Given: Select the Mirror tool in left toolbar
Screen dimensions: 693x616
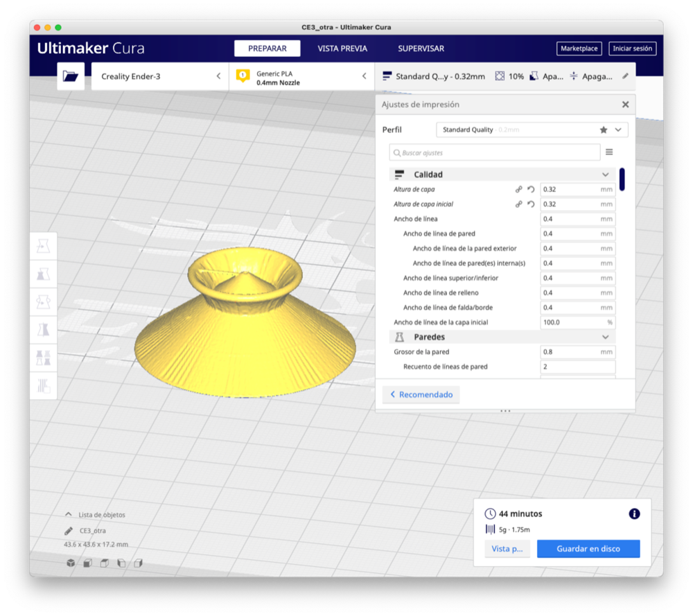Looking at the screenshot, I should coord(43,330).
